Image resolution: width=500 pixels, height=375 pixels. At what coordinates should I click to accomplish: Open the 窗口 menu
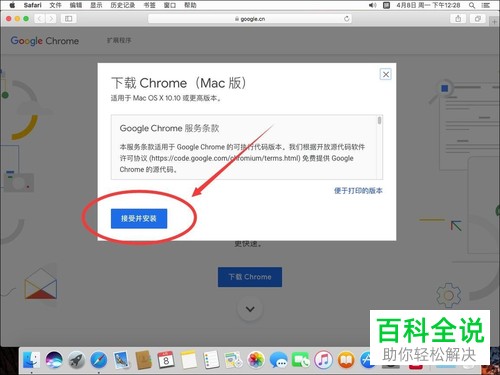(x=170, y=5)
